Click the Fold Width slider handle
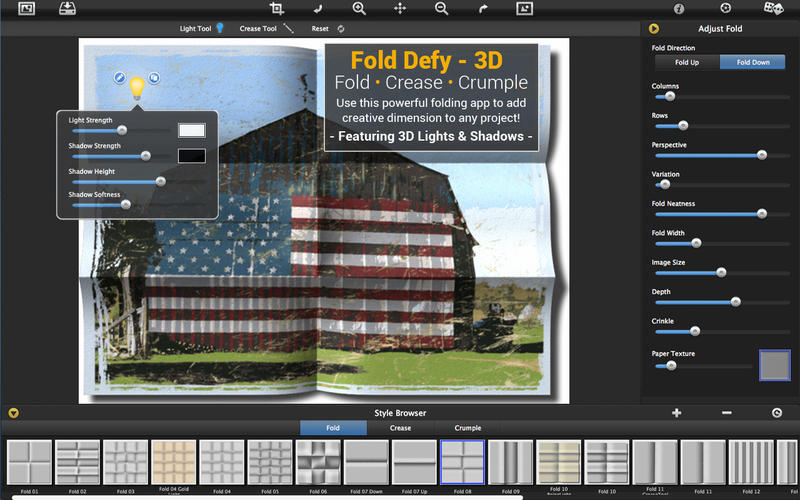Screen dimensions: 800x500 click(x=696, y=243)
